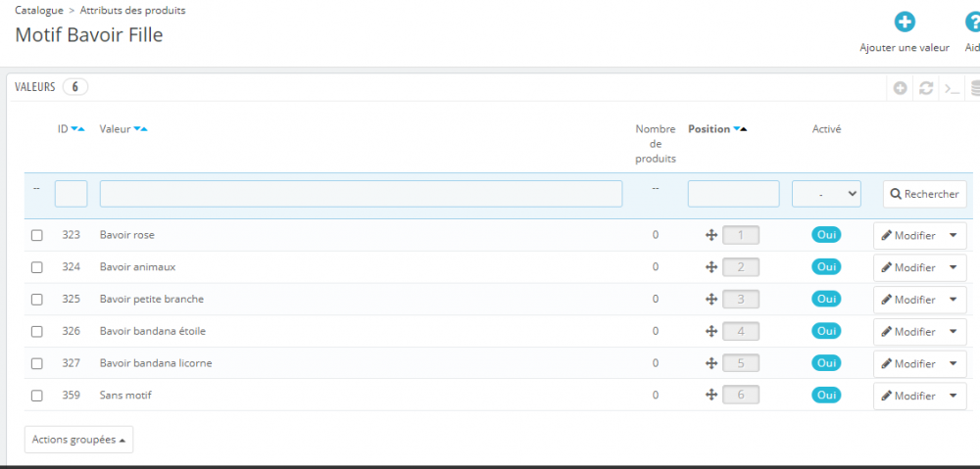Grab move handle for Bavoir animaux
Viewport: 980px width, 469px height.
[x=710, y=267]
